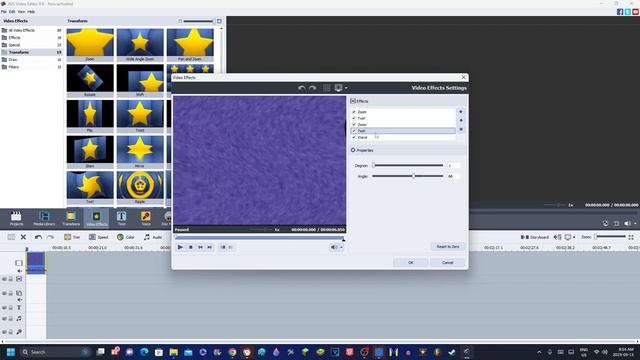Open the Trim tool
This screenshot has height=360, width=640.
click(72, 237)
